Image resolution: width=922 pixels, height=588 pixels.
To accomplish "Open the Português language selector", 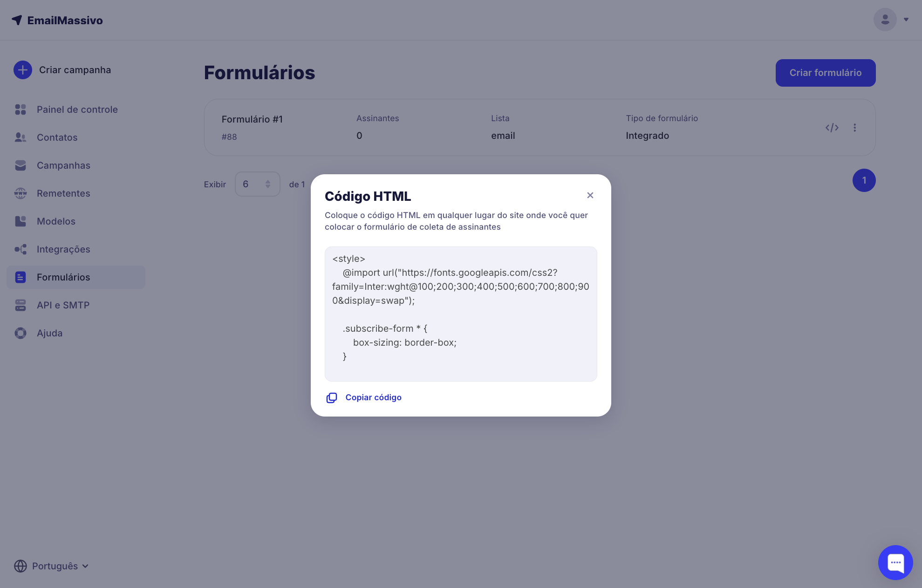I will tap(60, 566).
